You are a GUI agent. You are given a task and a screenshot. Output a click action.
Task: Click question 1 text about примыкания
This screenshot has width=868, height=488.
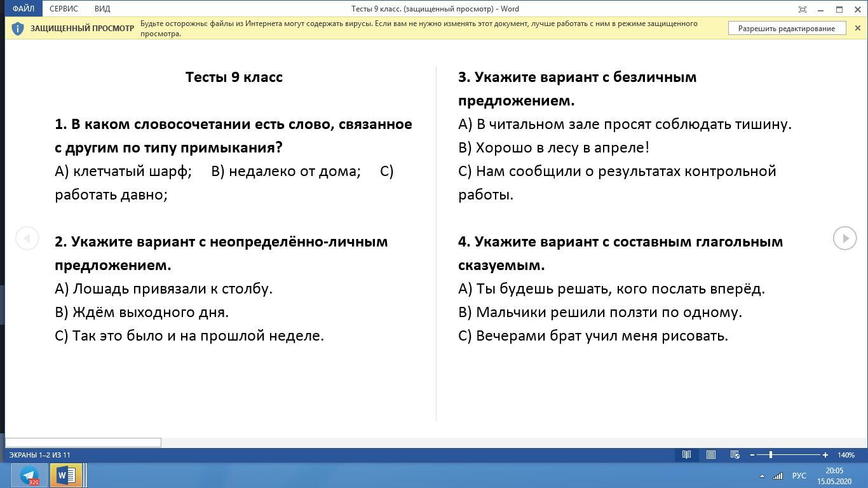coord(234,135)
